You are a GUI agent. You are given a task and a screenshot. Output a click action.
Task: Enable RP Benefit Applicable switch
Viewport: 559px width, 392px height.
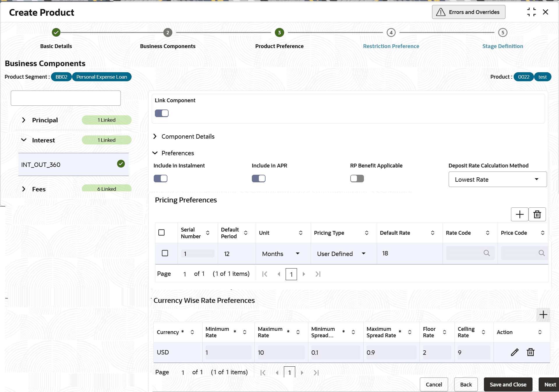click(357, 179)
